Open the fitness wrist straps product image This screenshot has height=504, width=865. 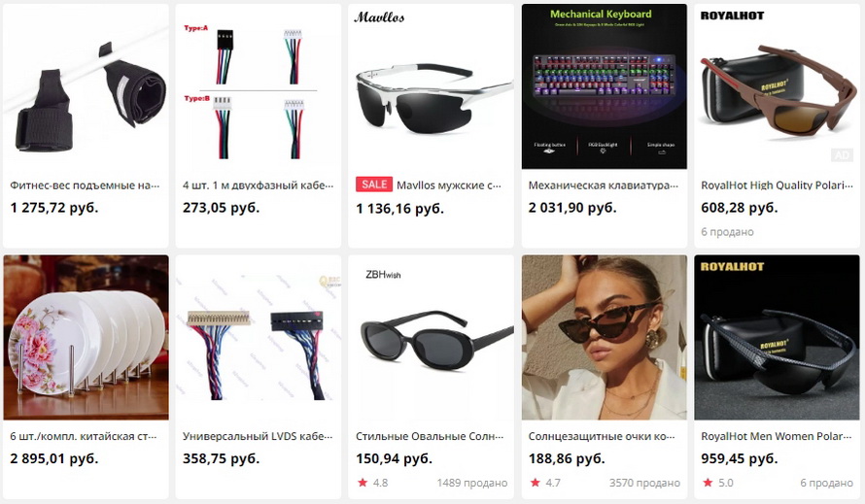(x=86, y=86)
